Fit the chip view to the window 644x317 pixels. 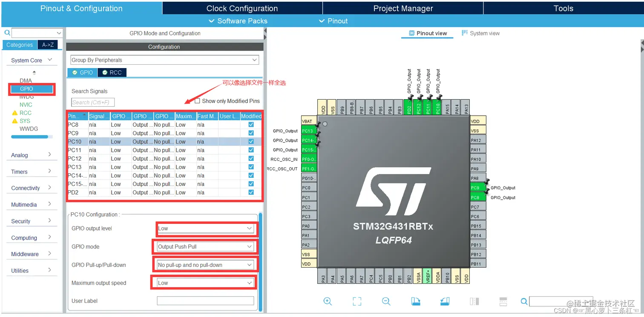click(357, 301)
